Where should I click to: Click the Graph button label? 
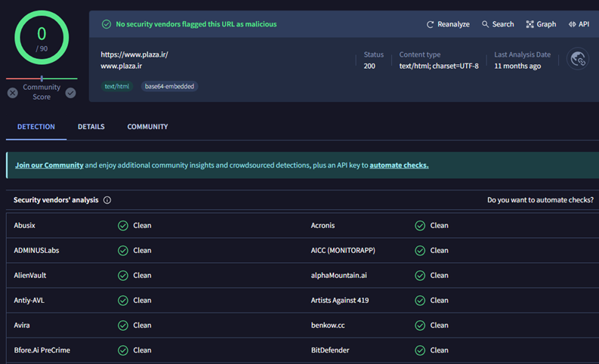(546, 24)
